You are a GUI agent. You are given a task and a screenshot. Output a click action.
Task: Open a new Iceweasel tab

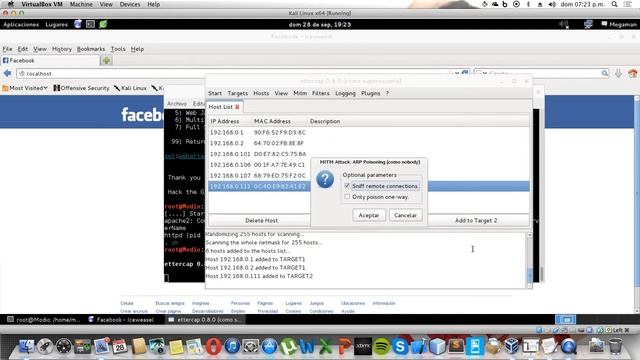coord(106,60)
